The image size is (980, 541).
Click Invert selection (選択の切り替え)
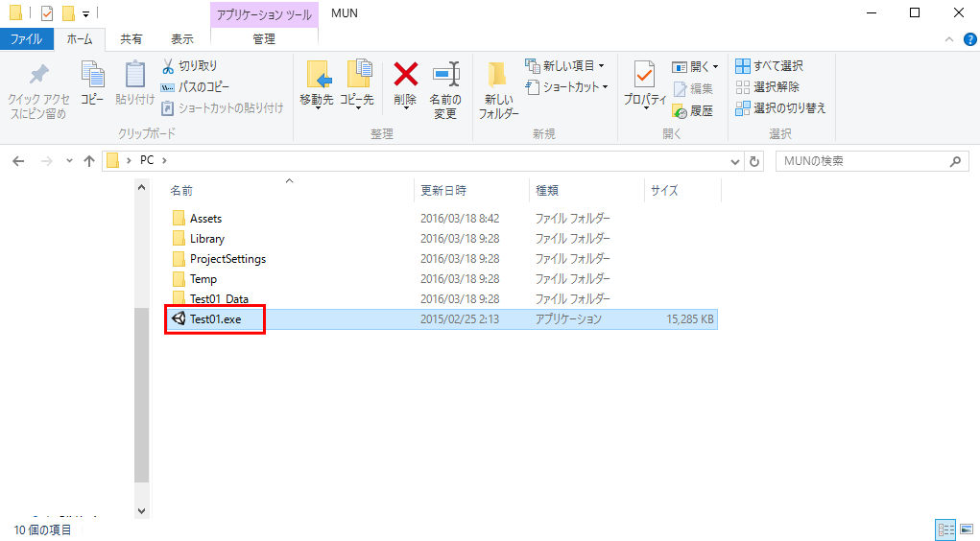coord(780,108)
